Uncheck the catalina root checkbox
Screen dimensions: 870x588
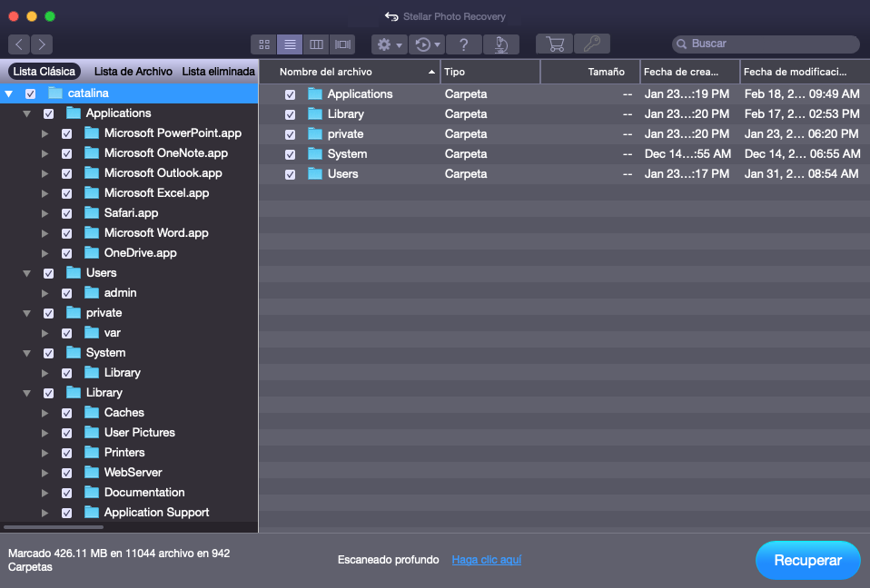[31, 93]
